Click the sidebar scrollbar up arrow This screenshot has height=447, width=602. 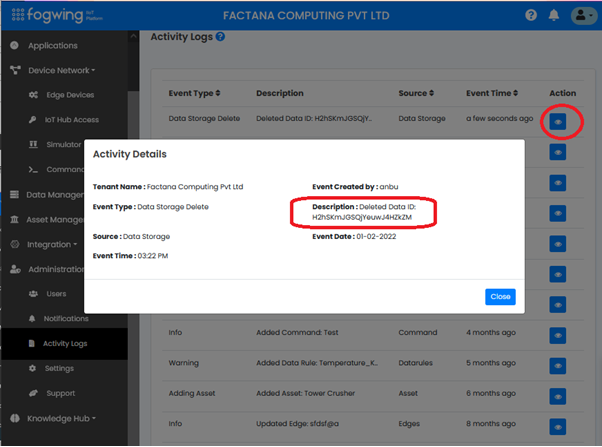tap(133, 36)
